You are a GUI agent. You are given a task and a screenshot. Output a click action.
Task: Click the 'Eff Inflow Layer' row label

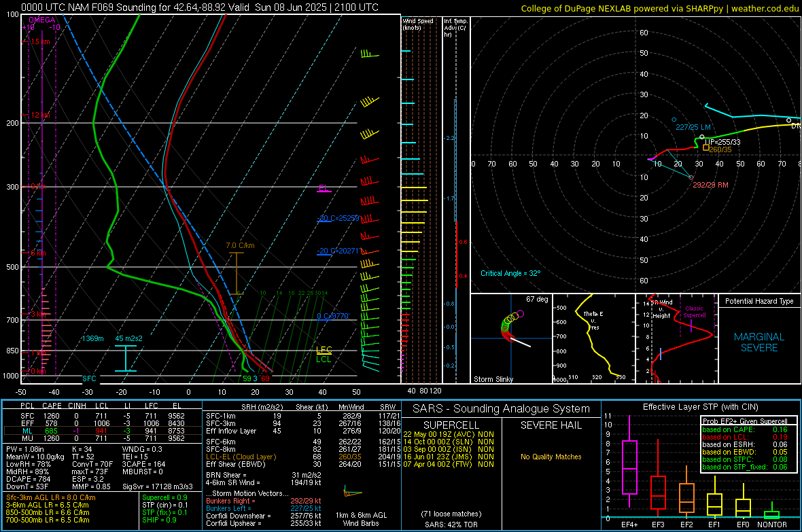pos(231,431)
